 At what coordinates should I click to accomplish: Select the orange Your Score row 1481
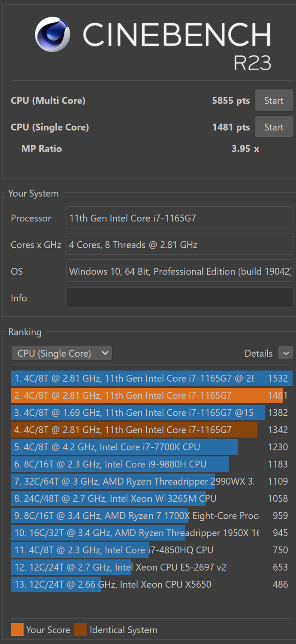coord(146,395)
